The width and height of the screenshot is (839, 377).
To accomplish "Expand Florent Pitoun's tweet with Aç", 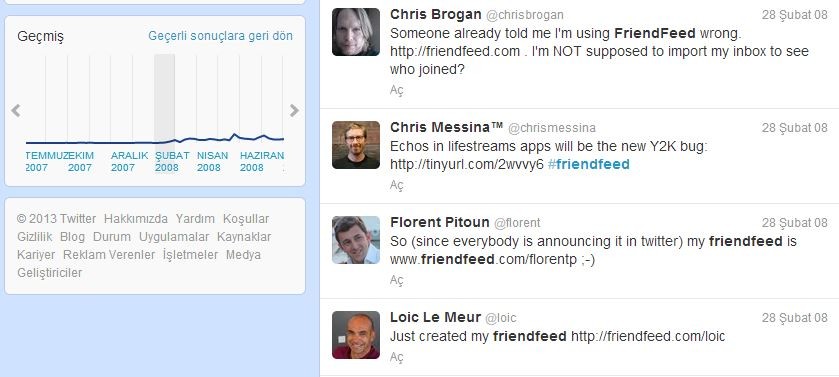I will [x=396, y=280].
